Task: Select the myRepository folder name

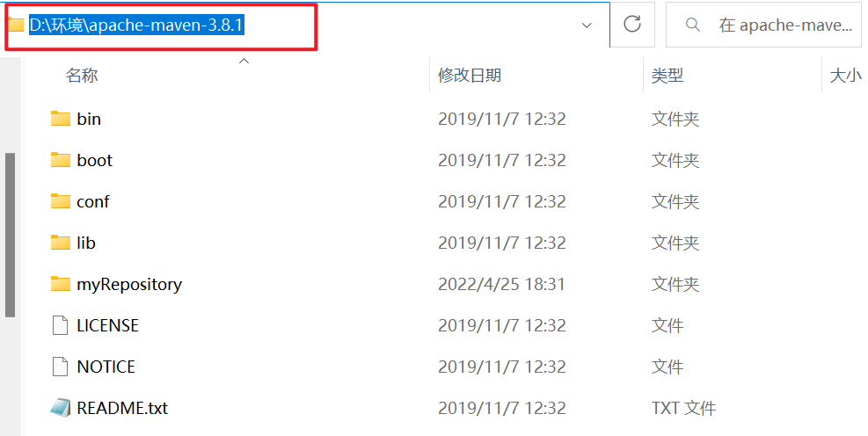Action: click(x=129, y=285)
